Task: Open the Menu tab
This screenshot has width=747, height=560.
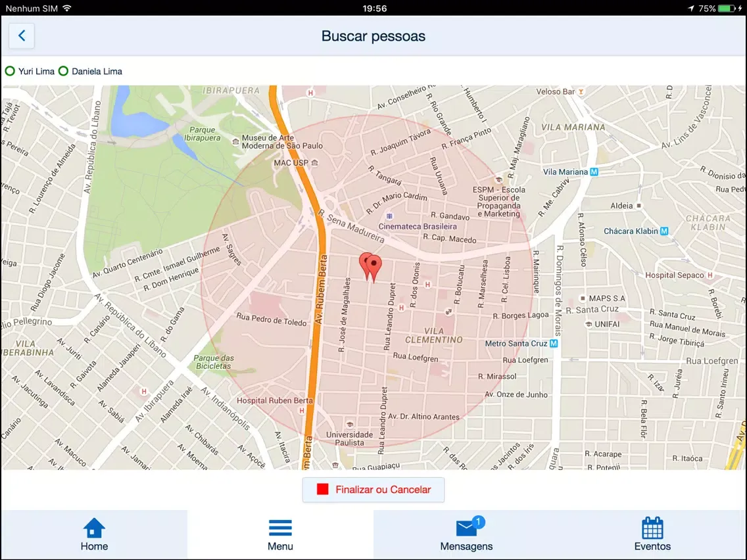Action: point(280,534)
